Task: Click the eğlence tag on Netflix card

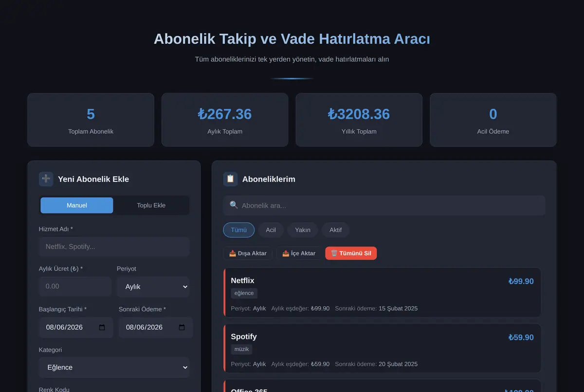Action: (244, 293)
